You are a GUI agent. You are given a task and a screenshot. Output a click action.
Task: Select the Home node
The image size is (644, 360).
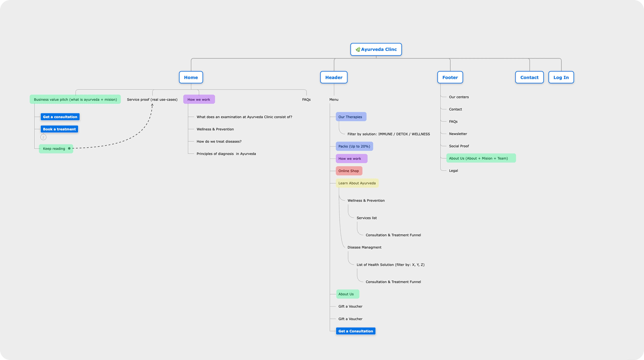tap(191, 77)
